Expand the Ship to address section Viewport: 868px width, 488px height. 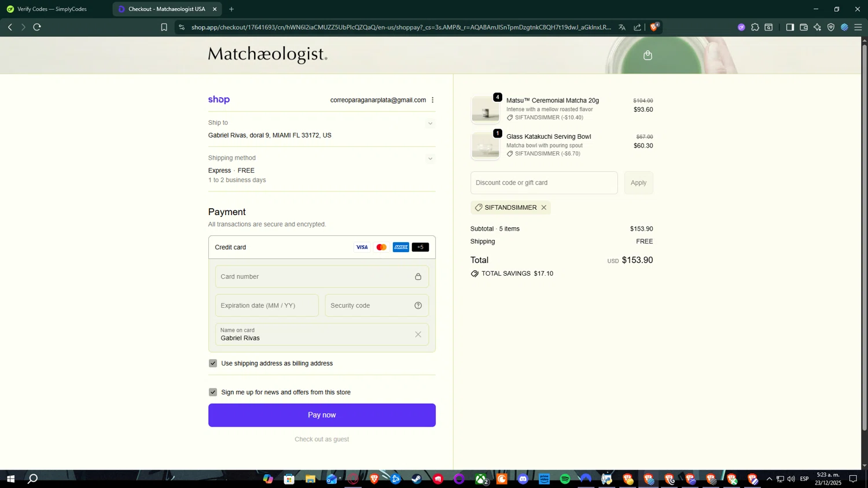tap(430, 123)
